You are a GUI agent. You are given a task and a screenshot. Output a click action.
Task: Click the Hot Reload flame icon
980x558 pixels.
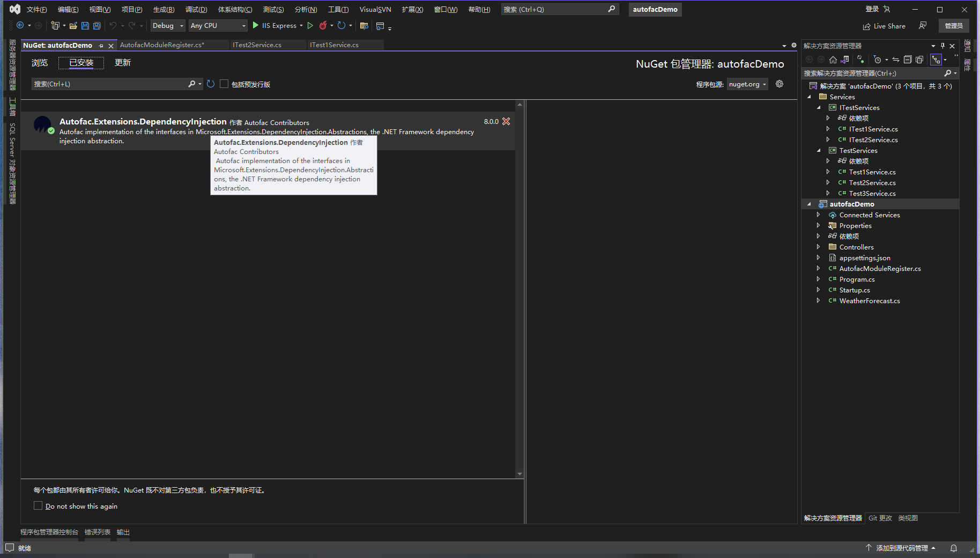point(323,25)
